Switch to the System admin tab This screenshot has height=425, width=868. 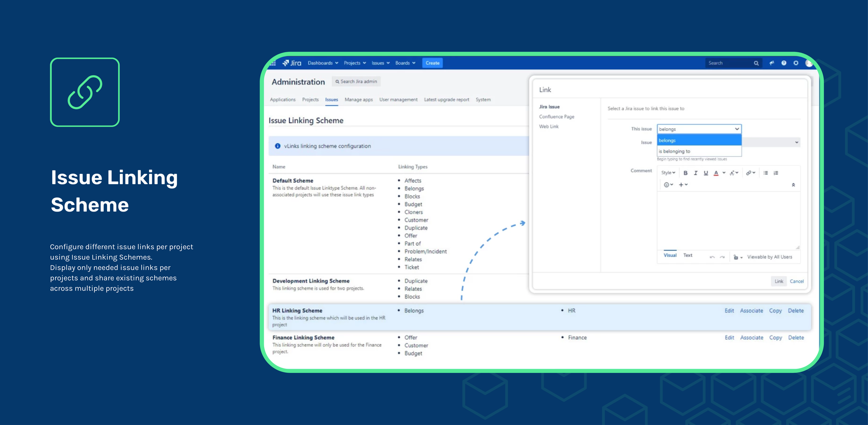click(483, 100)
